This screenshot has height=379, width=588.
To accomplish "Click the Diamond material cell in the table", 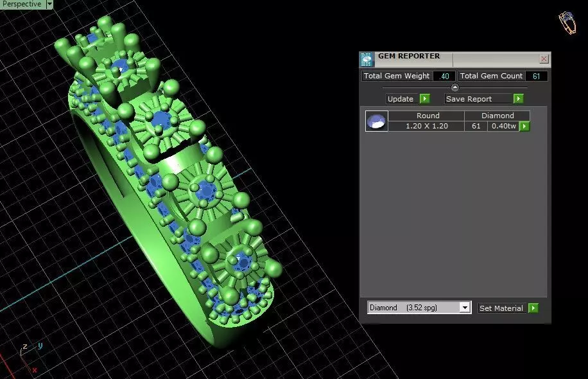I will (497, 116).
